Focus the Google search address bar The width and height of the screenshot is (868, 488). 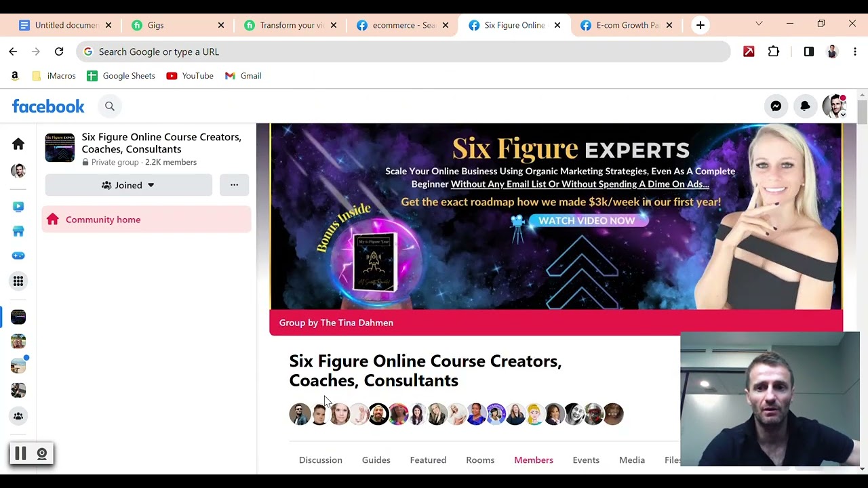403,52
